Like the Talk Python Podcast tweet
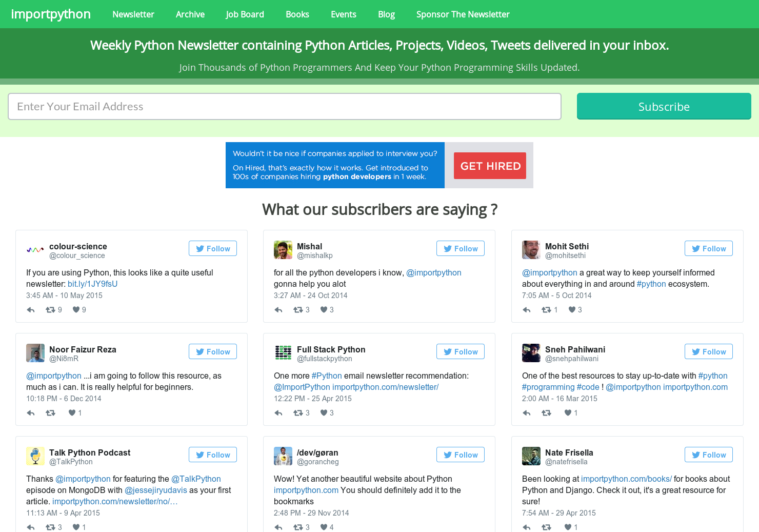Image resolution: width=759 pixels, height=532 pixels. tap(75, 527)
